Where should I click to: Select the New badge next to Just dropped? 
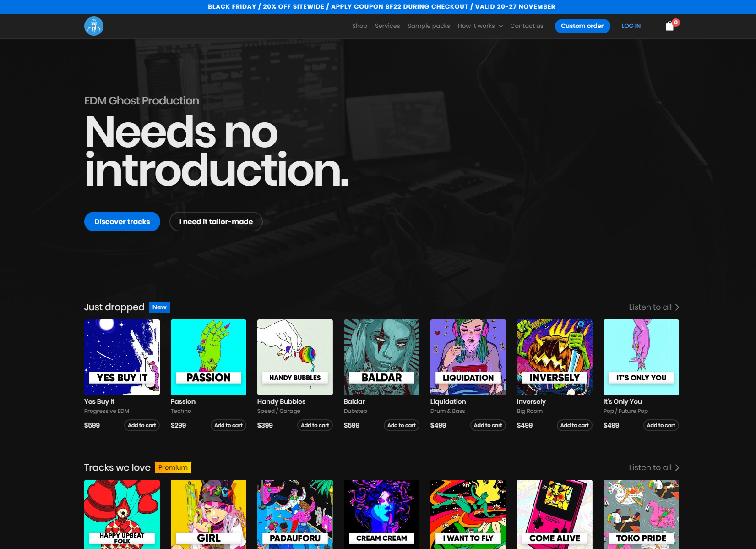(159, 307)
